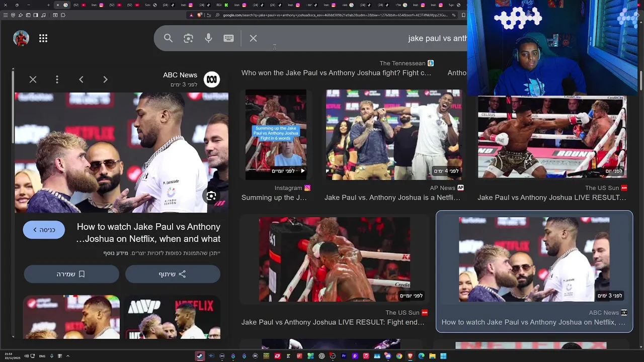Open AP News press conference thumbnail
This screenshot has height=362, width=644.
(x=393, y=134)
